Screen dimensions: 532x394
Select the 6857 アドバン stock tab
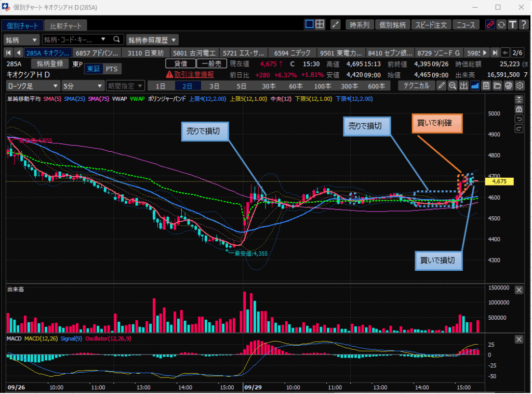[x=97, y=52]
